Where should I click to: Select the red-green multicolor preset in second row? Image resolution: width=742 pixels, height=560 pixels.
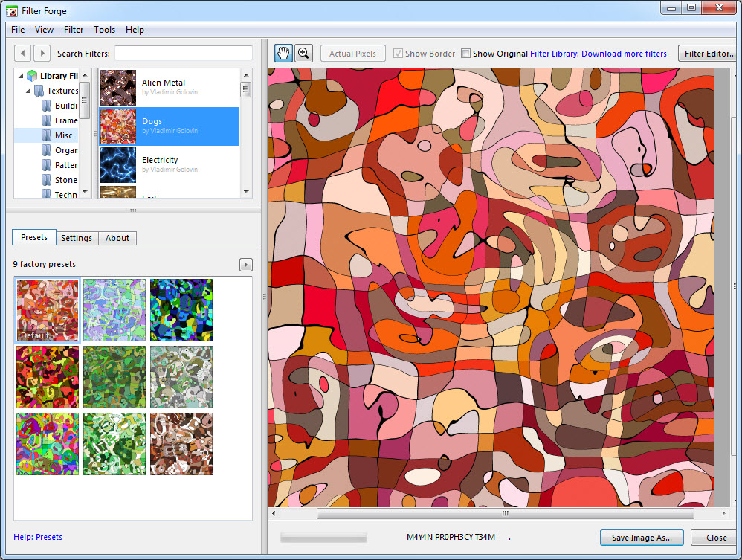(x=48, y=377)
